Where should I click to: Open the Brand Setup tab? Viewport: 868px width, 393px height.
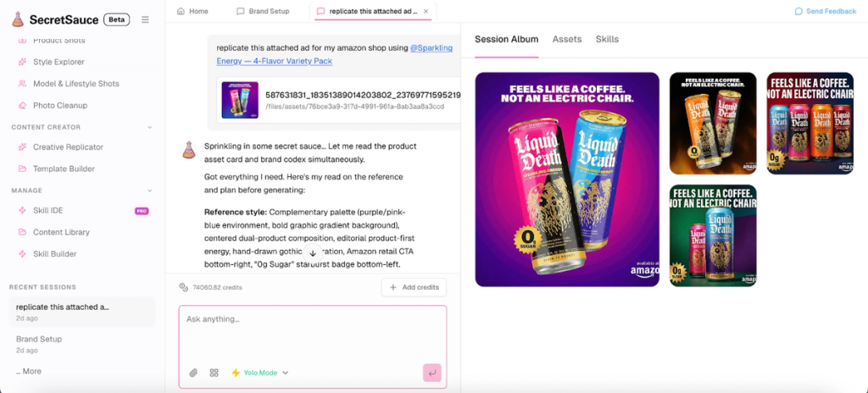point(263,11)
